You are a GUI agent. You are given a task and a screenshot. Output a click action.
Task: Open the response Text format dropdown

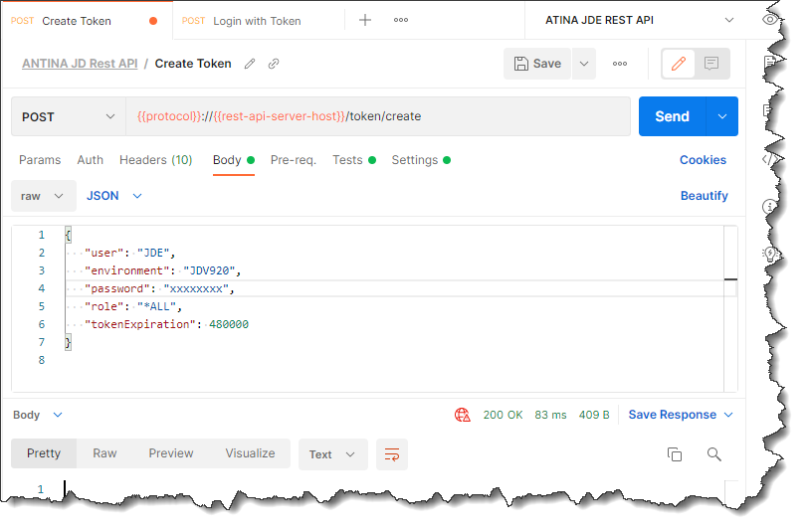332,454
